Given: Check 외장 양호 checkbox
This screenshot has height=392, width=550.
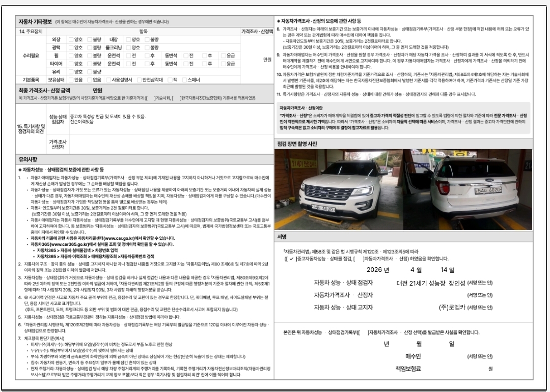Looking at the screenshot, I should pos(71,40).
